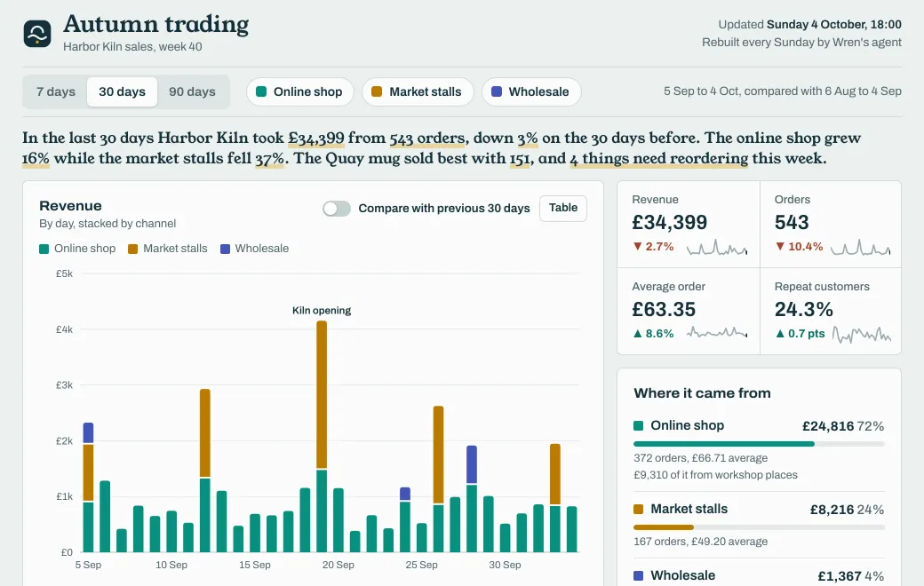The height and width of the screenshot is (586, 924).
Task: Open the revenue Table view
Action: pos(562,208)
